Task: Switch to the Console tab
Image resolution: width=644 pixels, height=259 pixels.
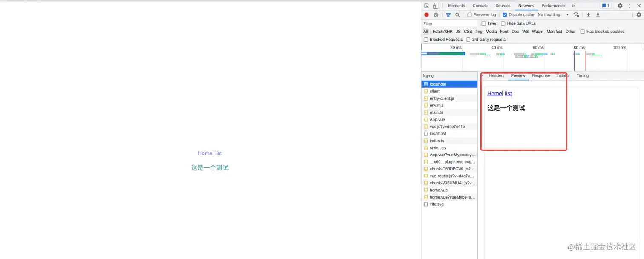Action: click(x=480, y=6)
